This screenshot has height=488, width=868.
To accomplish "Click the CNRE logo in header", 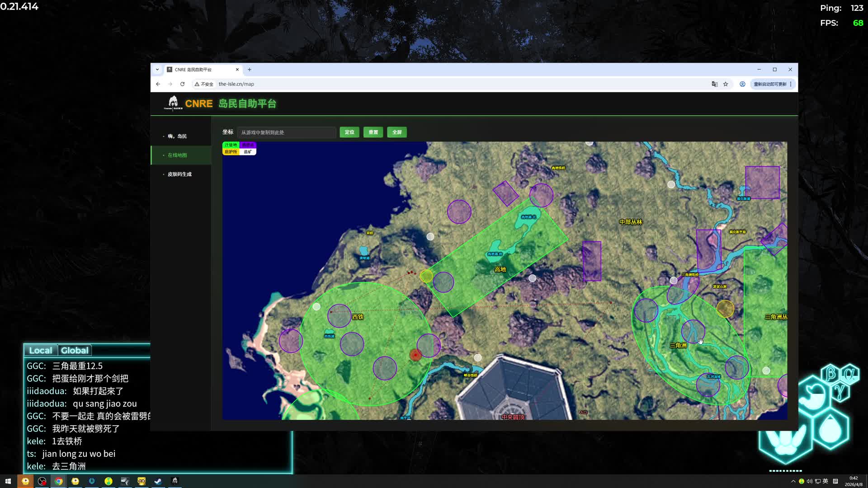I will coord(173,103).
